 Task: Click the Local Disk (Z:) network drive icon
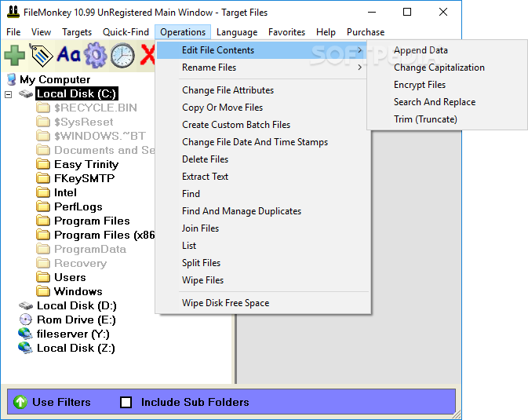tap(25, 348)
